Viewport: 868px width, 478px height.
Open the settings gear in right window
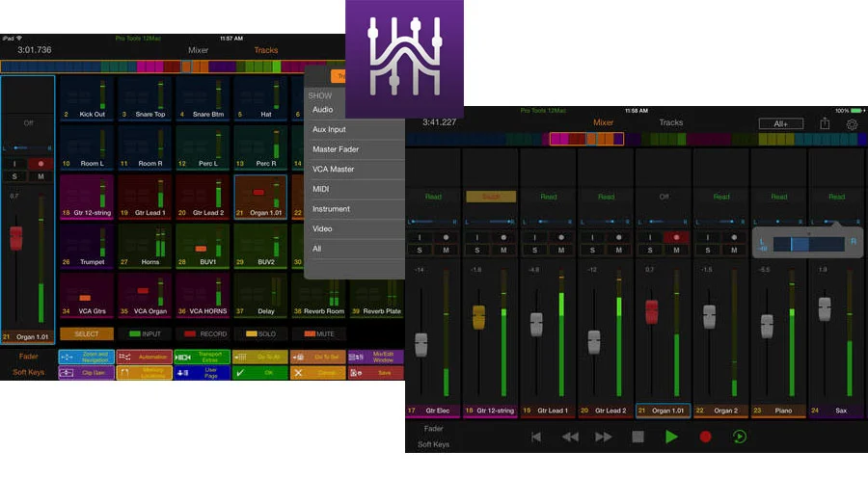pos(852,124)
